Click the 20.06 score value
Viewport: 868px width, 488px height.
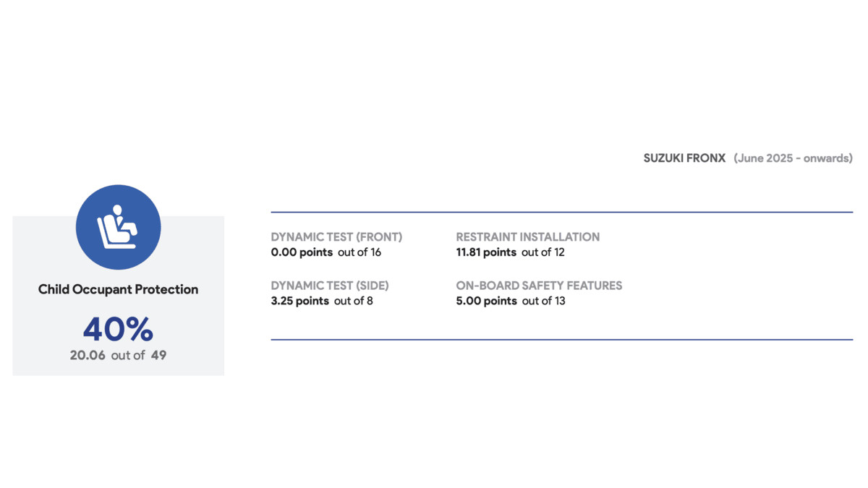tap(88, 355)
